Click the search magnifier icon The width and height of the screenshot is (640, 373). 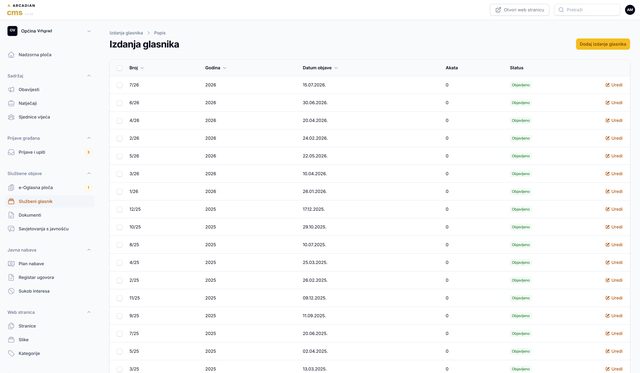pos(561,10)
